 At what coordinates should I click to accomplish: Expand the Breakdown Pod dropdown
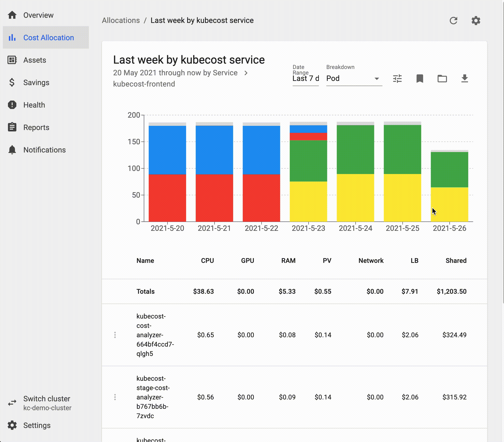click(x=354, y=79)
